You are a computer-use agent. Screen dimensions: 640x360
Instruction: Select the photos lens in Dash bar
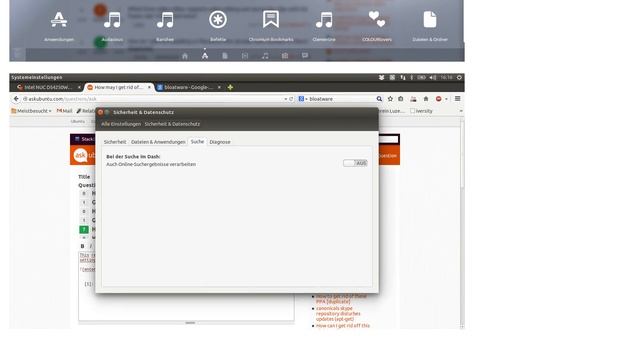point(285,56)
